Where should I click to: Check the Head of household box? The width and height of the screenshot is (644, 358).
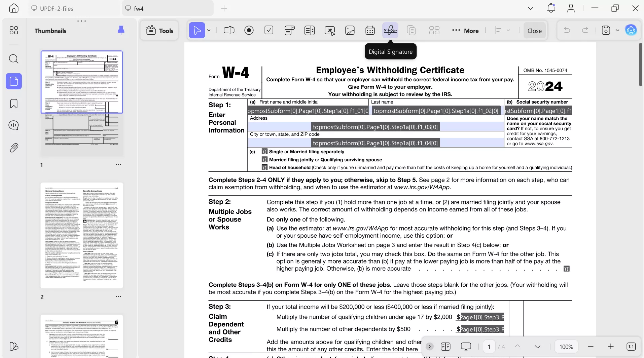[x=265, y=167]
